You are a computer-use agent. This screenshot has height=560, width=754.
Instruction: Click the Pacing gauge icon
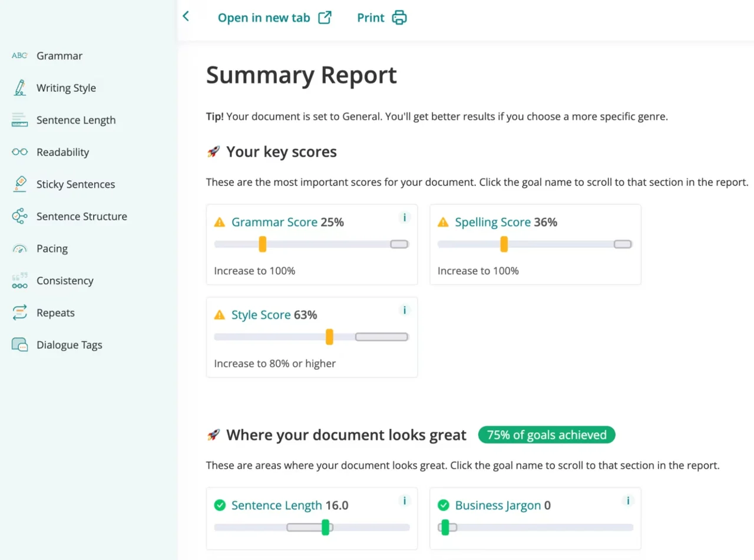tap(19, 248)
